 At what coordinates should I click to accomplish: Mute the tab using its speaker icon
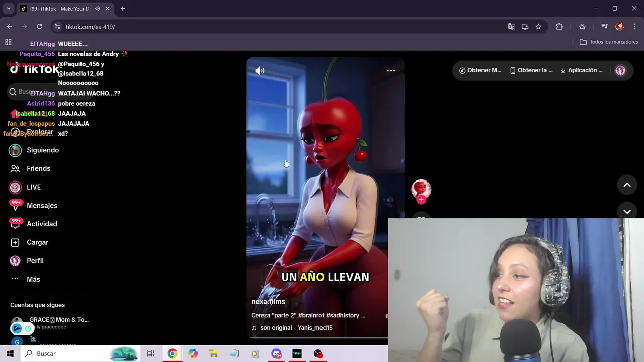[97, 9]
